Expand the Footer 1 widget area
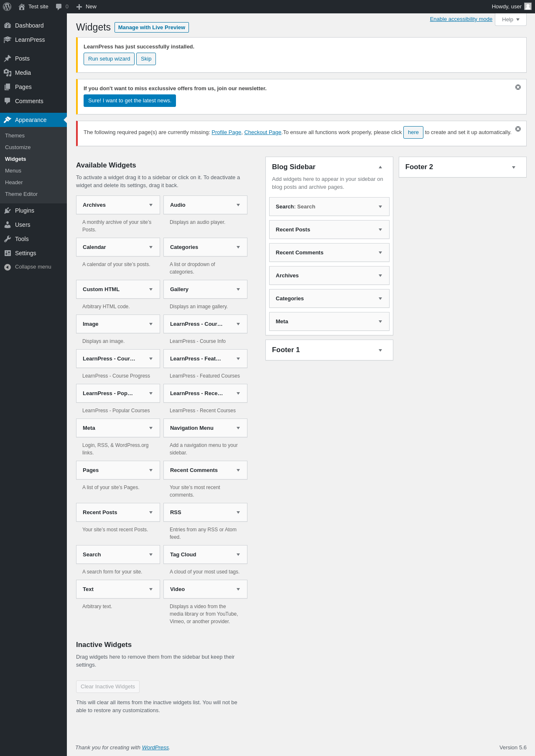 tap(380, 350)
